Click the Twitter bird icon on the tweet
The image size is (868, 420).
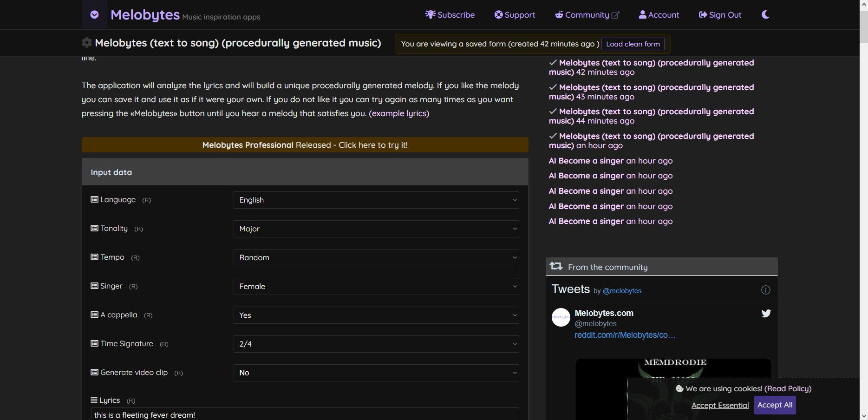click(766, 313)
